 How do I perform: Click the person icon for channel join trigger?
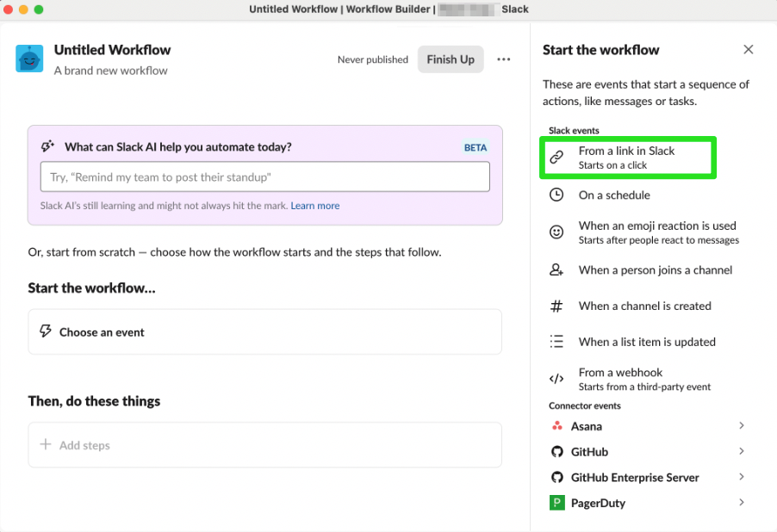coord(557,269)
